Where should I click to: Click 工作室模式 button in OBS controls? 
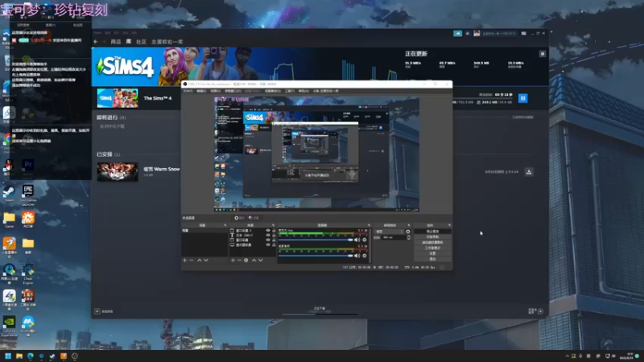coord(432,248)
